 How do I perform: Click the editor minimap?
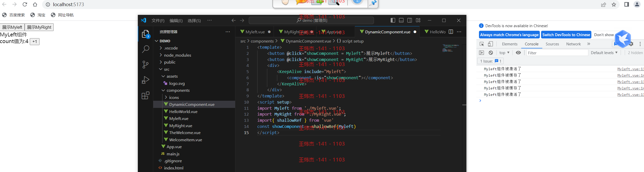[x=451, y=48]
